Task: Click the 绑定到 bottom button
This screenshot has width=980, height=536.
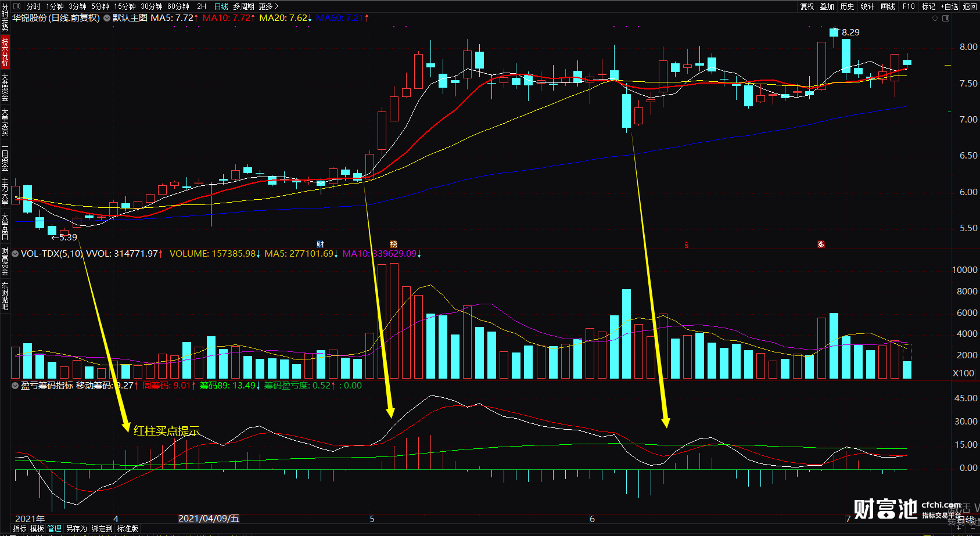Action: click(102, 528)
